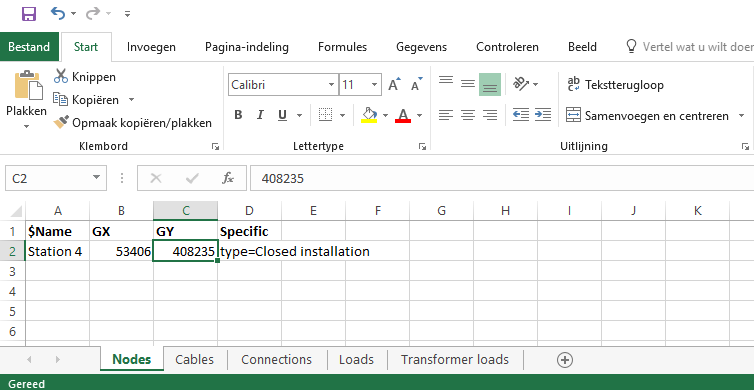Click Tekstterugloop wrap text button
The image size is (754, 390).
click(616, 85)
